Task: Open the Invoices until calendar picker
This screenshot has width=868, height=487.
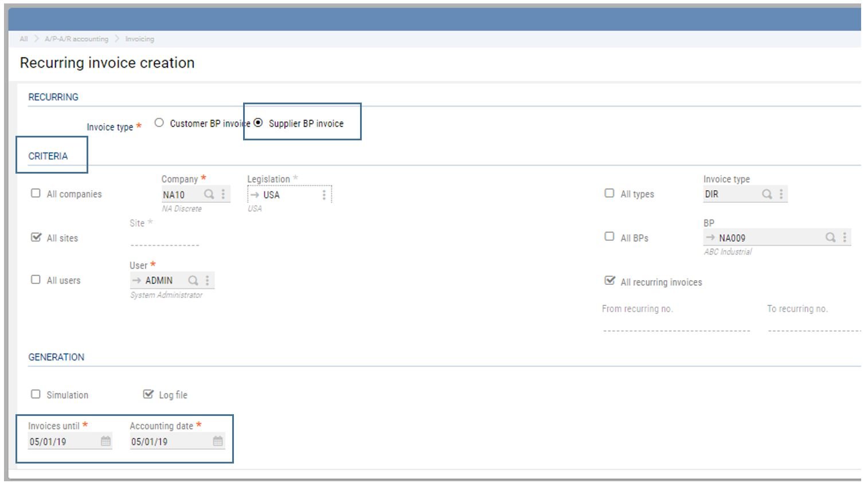Action: pyautogui.click(x=105, y=441)
